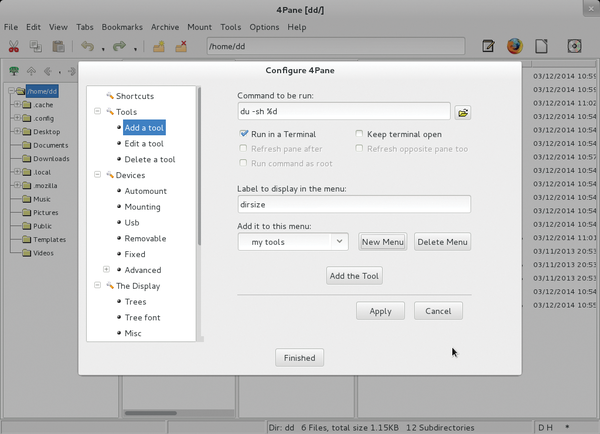Select Mounting under Devices

pos(142,207)
